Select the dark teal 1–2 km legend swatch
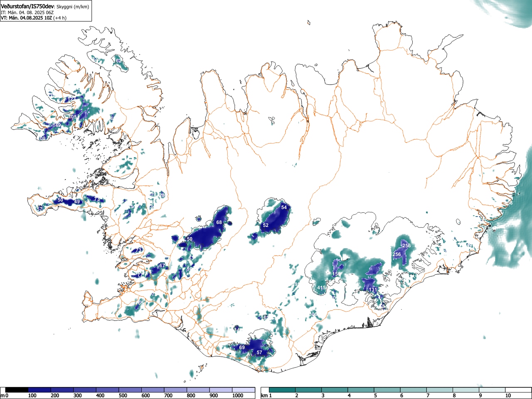532x399 pixels. tap(282, 390)
